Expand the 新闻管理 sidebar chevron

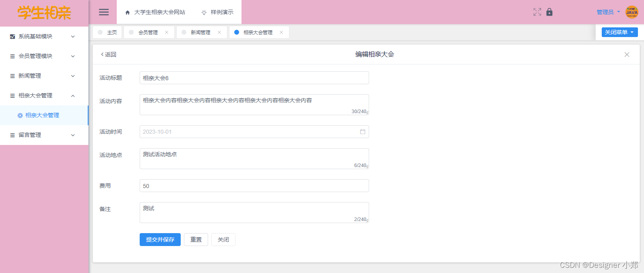point(73,76)
